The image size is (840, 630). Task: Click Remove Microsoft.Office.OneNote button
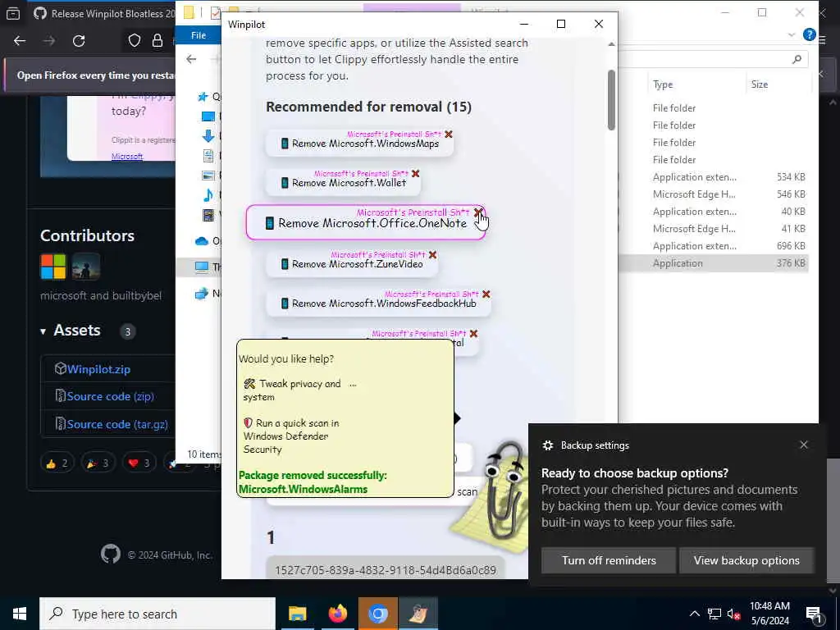click(x=366, y=222)
